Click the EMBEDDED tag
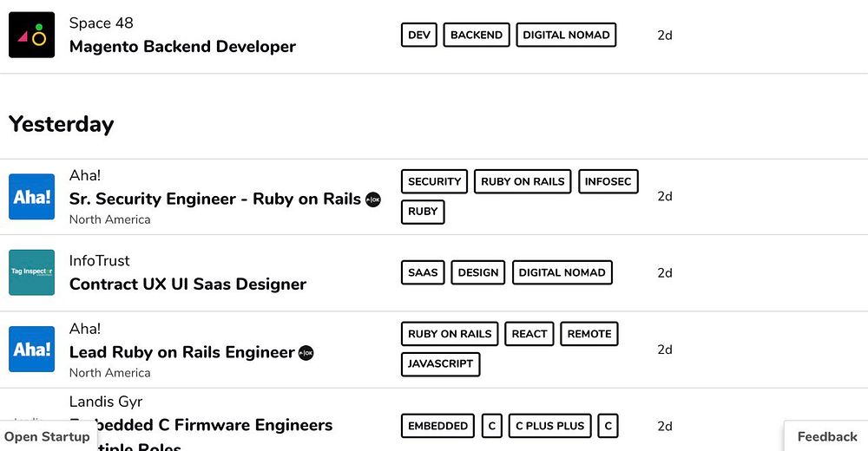The image size is (868, 451). 437,426
